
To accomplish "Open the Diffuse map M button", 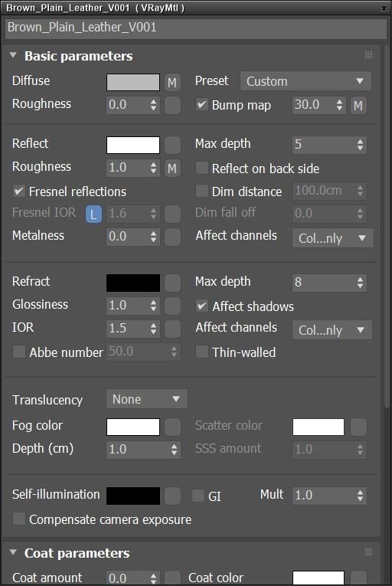I will pos(172,82).
